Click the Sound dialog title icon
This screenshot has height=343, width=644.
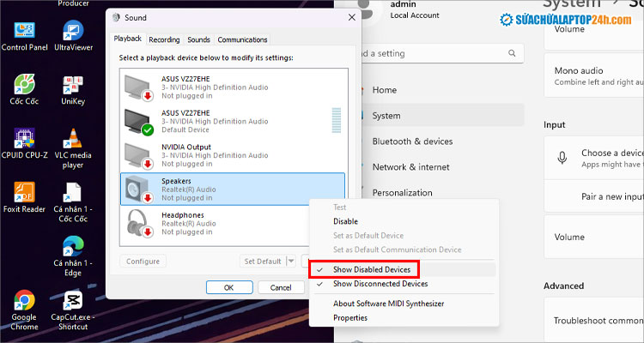116,18
